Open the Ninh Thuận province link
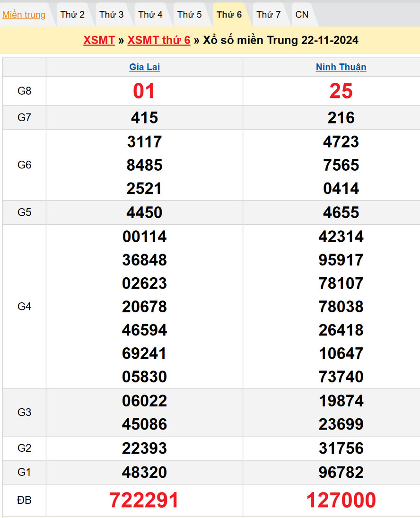Image resolution: width=420 pixels, height=518 pixels. (x=341, y=67)
